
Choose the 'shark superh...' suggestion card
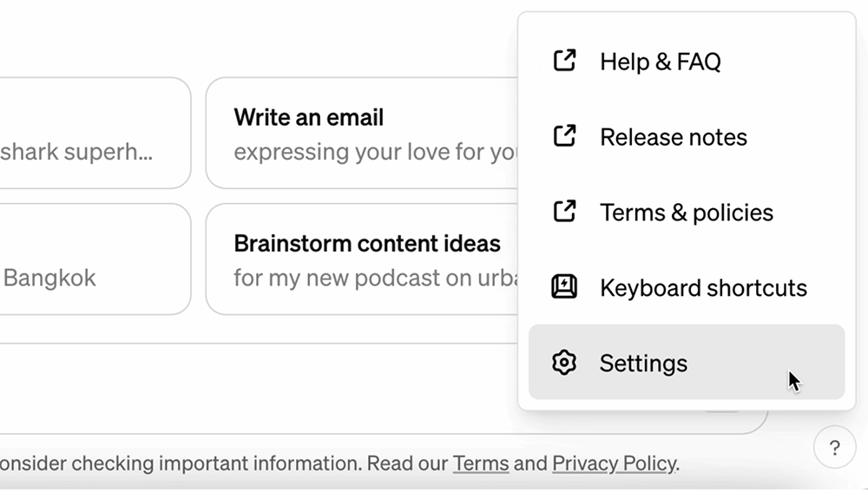coord(94,133)
